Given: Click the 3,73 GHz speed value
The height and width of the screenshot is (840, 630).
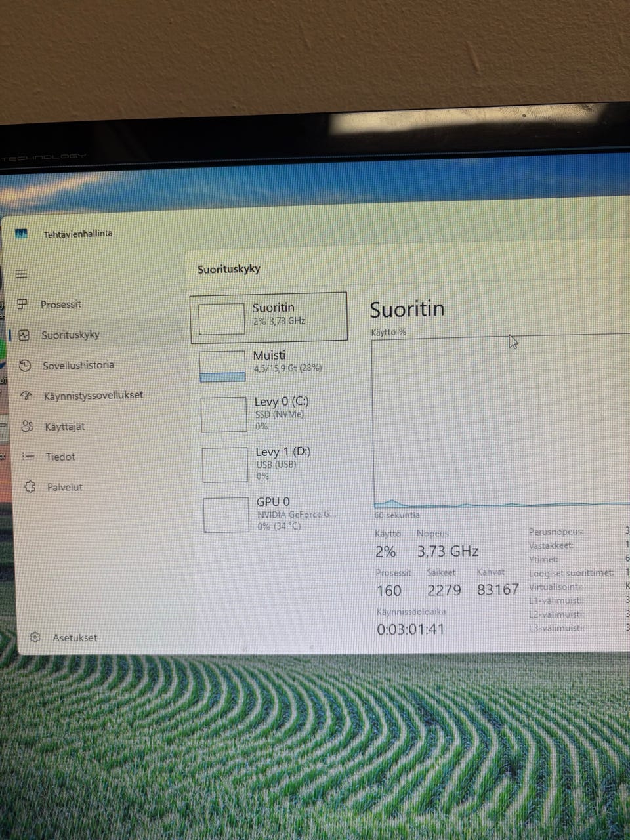Looking at the screenshot, I should [448, 551].
